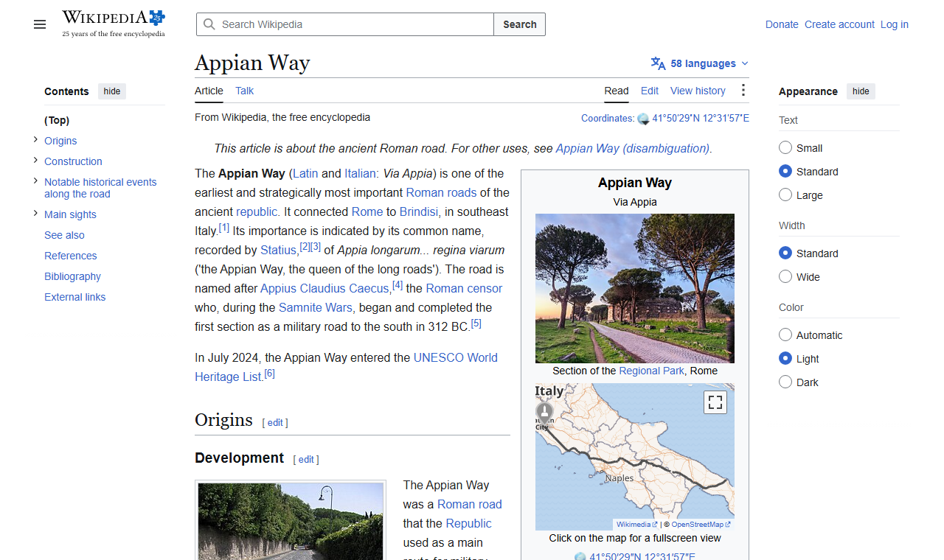Expand the Main sights contents section
Viewport: 944px width, 560px height.
point(35,213)
